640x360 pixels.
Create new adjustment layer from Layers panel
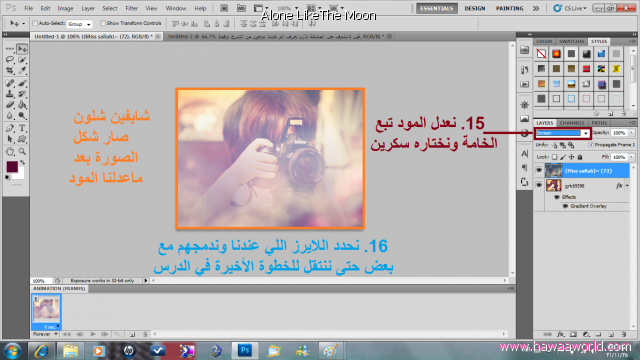[x=586, y=334]
